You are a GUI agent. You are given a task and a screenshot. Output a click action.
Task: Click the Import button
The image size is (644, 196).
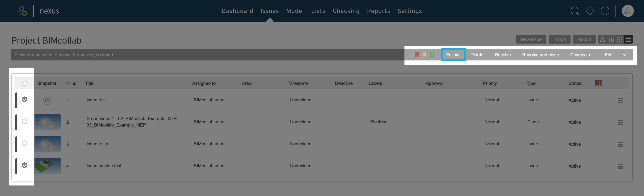click(559, 39)
